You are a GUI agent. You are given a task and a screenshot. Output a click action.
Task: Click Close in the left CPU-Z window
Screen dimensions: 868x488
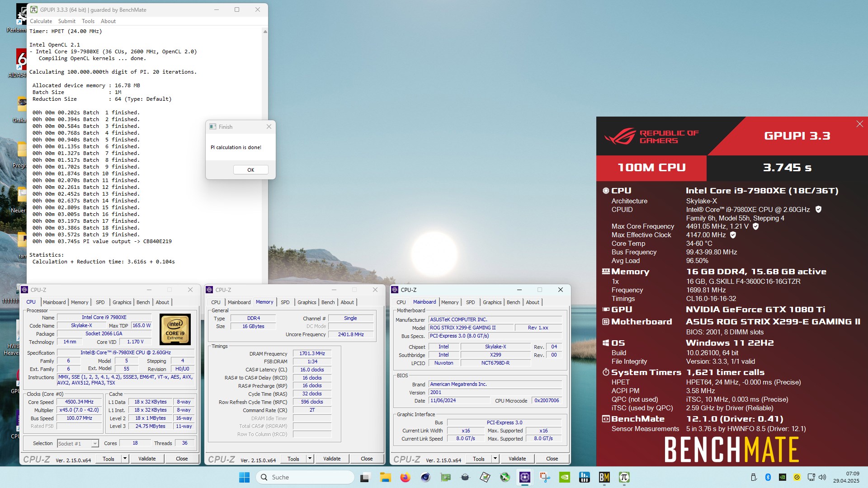tap(182, 459)
